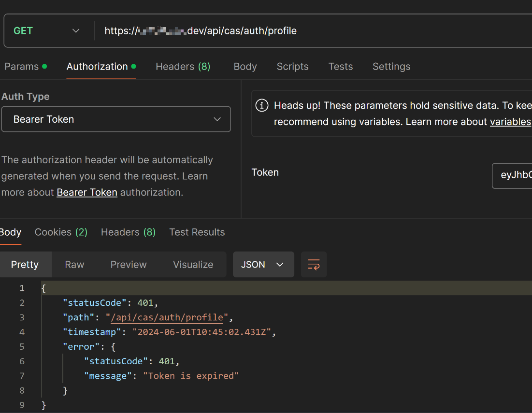This screenshot has width=532, height=413.
Task: Click the line 2 "statusCode" key text
Action: coord(95,303)
